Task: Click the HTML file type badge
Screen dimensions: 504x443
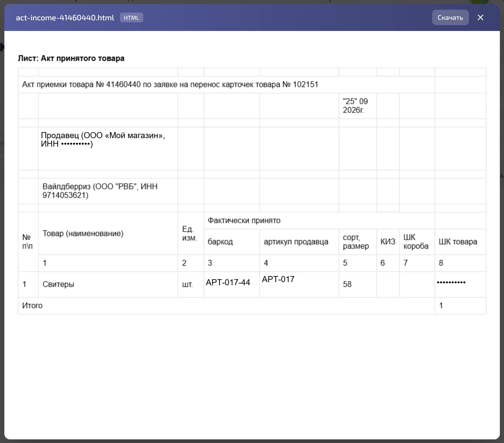Action: [131, 18]
